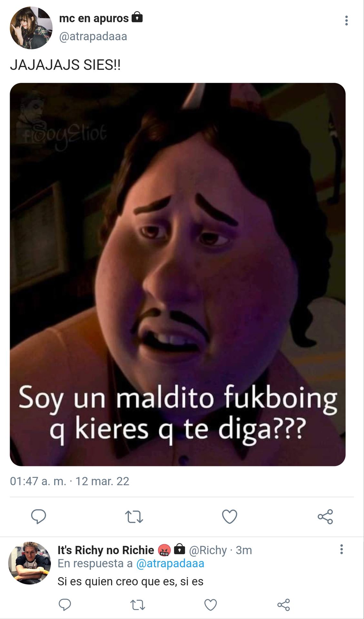The height and width of the screenshot is (619, 364).
Task: Like the main tweet with heart icon
Action: (x=230, y=516)
